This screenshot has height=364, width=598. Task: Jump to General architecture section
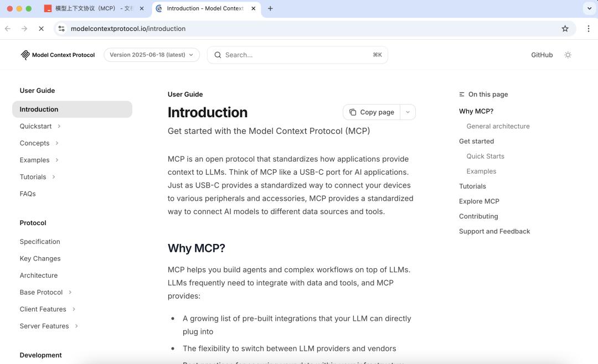click(498, 126)
